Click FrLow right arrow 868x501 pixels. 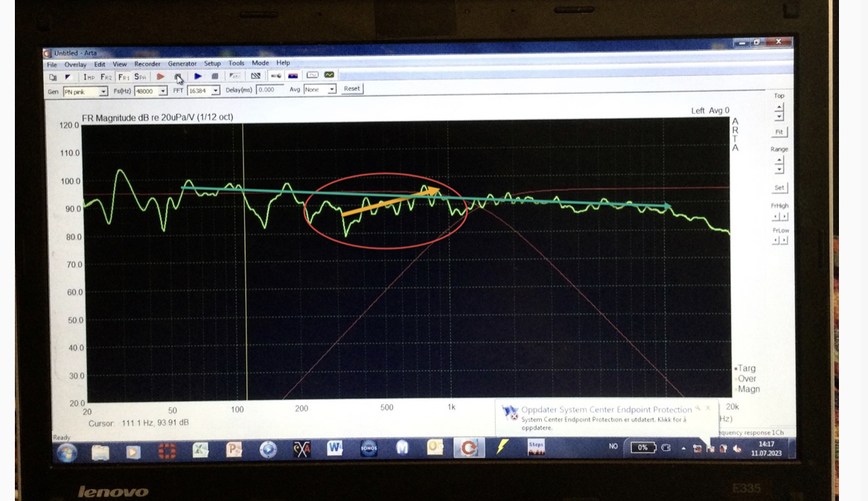[784, 240]
